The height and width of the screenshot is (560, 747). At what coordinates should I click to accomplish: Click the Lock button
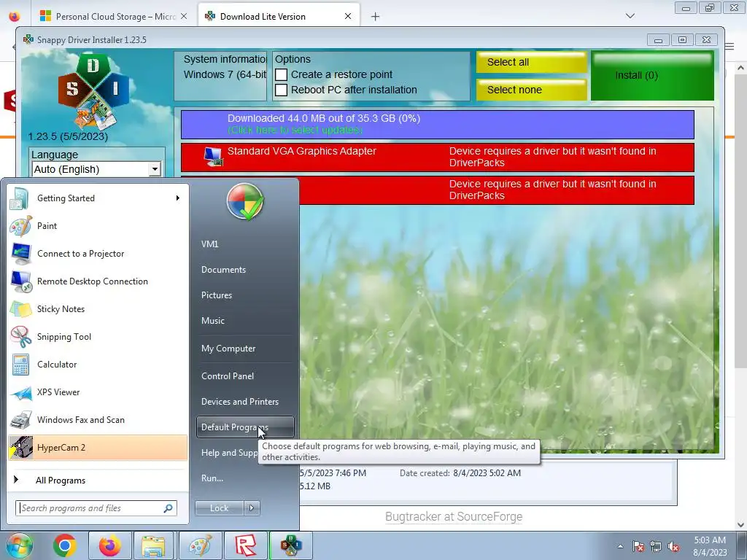[219, 508]
